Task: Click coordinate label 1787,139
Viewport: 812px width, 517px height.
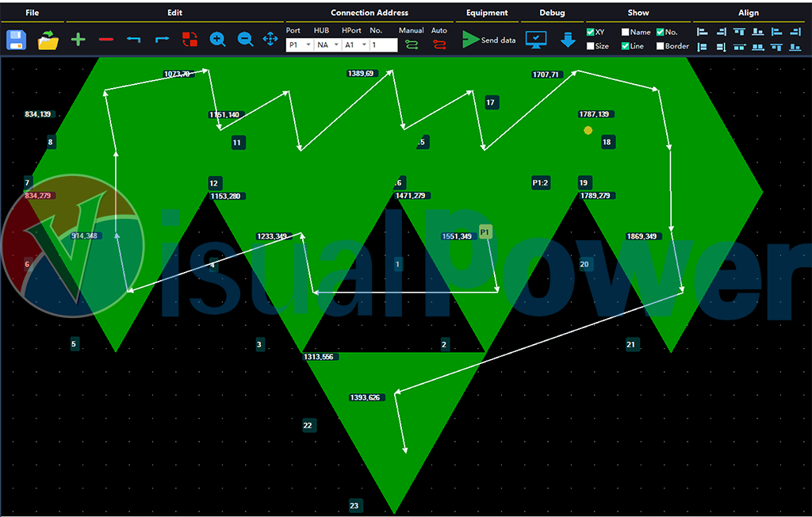Action: tap(596, 114)
